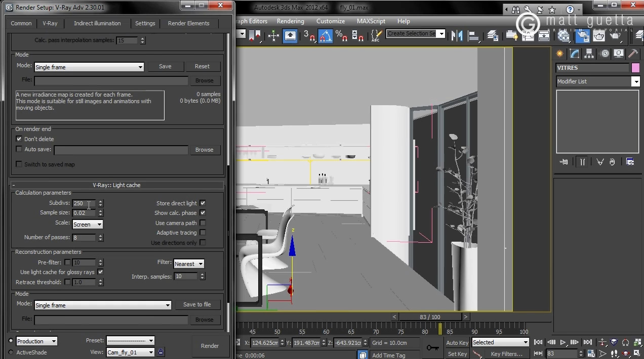Open Edit Named Selection Sets icon
Image resolution: width=644 pixels, height=359 pixels.
click(376, 35)
